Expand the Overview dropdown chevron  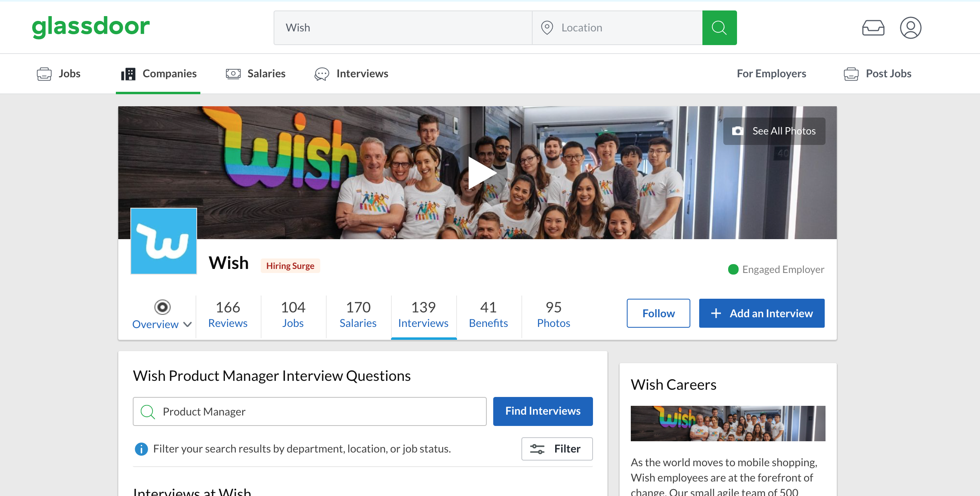tap(187, 324)
